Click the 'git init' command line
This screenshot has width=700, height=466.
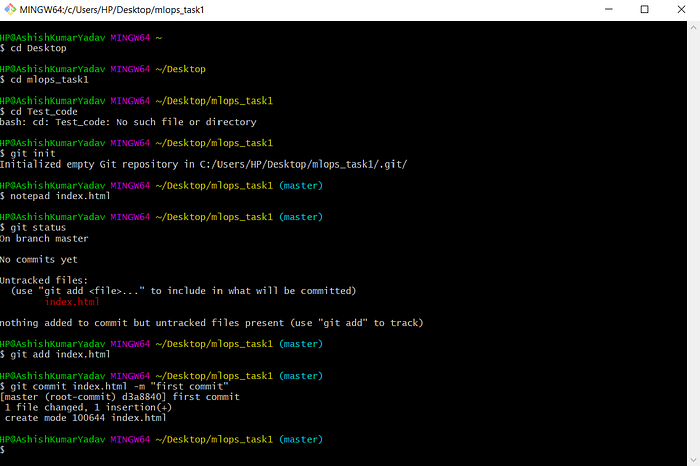click(x=28, y=154)
